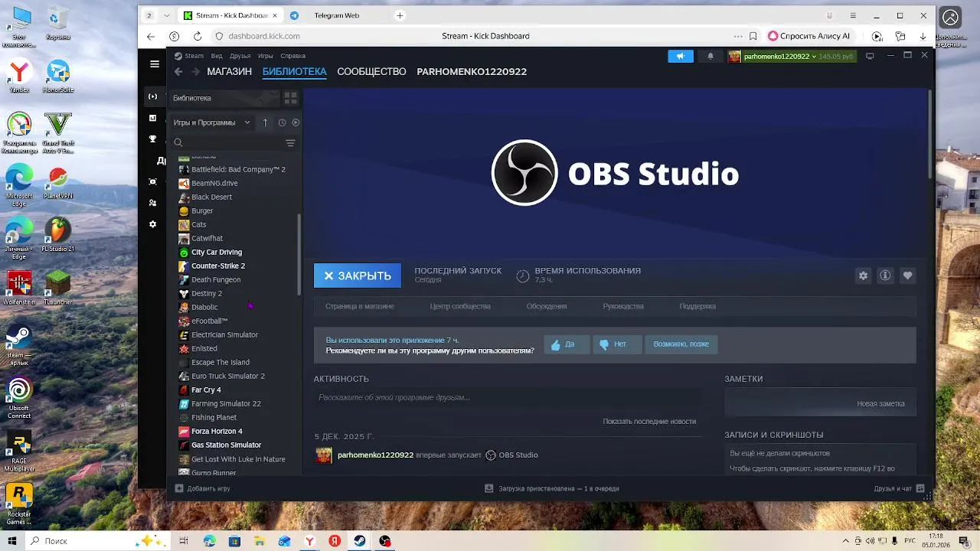
Task: Click the library list scrollbar
Action: click(x=299, y=255)
